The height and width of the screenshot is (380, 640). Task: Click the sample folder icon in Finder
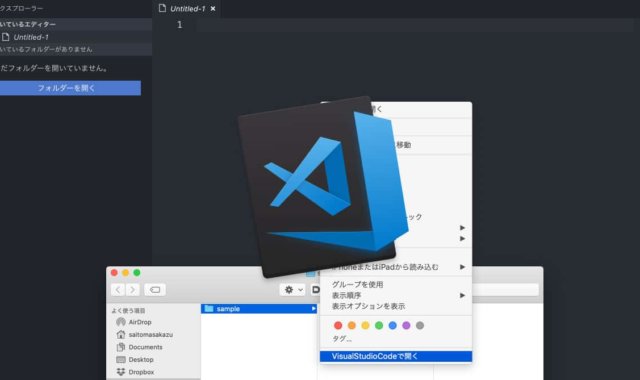pos(209,309)
